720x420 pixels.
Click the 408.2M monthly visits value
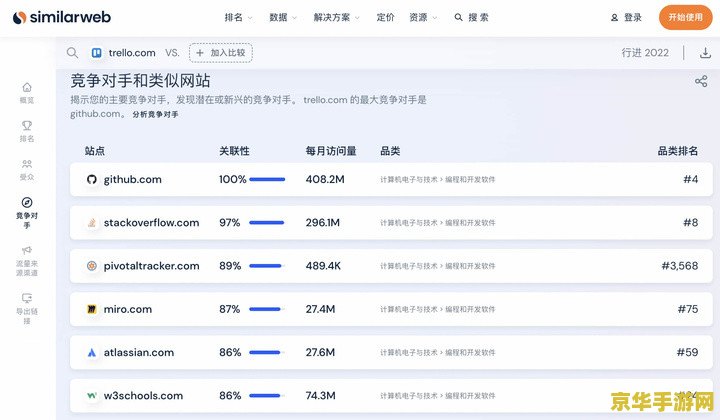pos(325,179)
